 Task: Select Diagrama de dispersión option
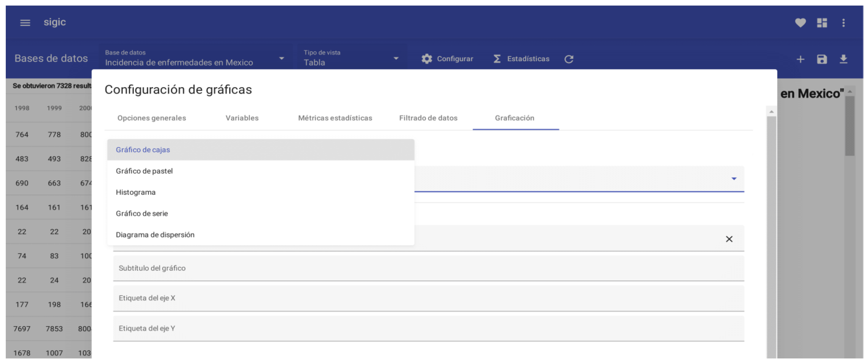click(155, 235)
